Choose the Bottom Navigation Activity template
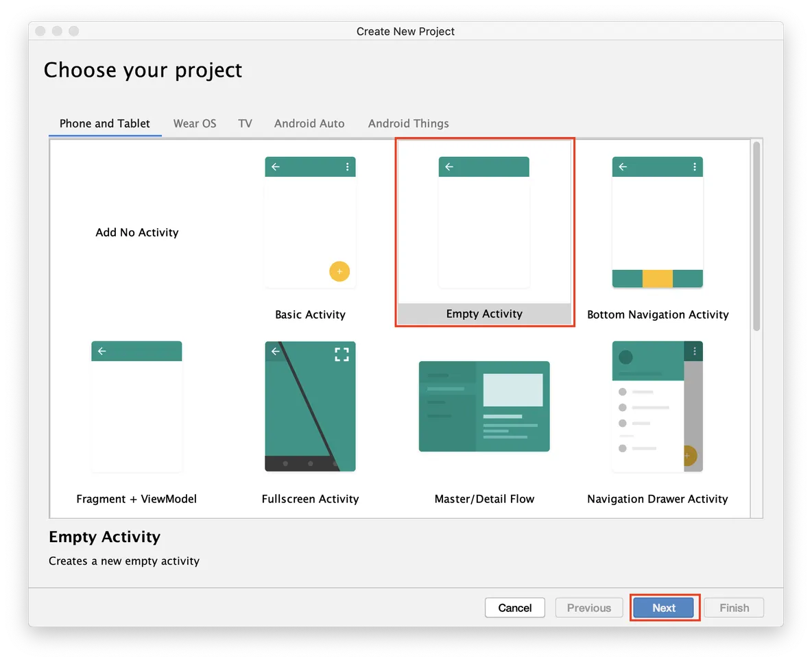Screen dimensions: 812x662 (x=657, y=222)
